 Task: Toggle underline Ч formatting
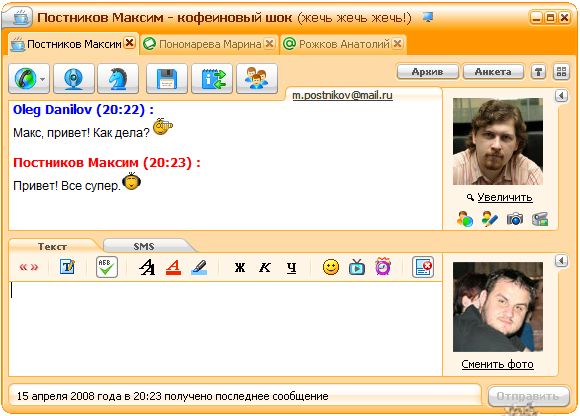click(x=291, y=267)
